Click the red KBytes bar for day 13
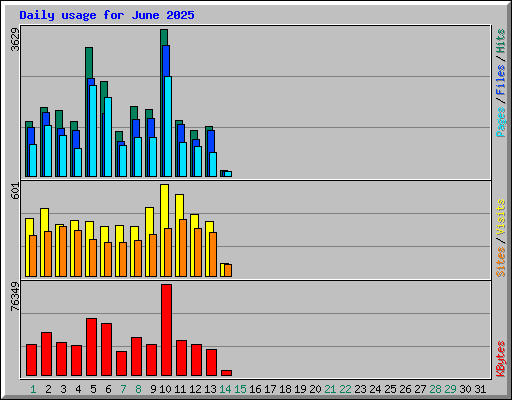 (x=211, y=362)
